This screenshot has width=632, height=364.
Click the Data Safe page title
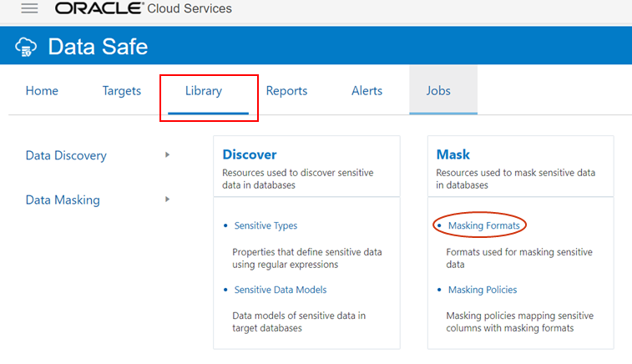[x=98, y=47]
